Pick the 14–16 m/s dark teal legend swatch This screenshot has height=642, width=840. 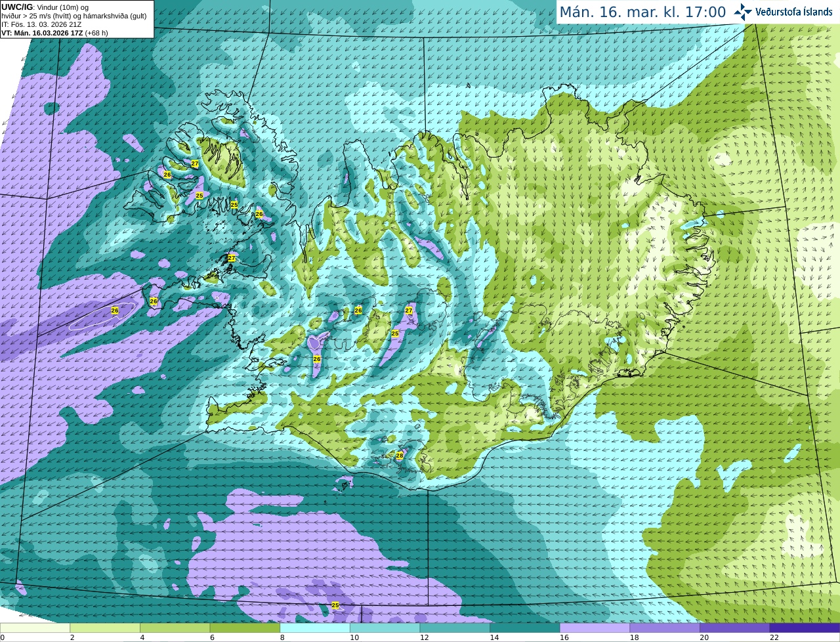click(x=525, y=628)
